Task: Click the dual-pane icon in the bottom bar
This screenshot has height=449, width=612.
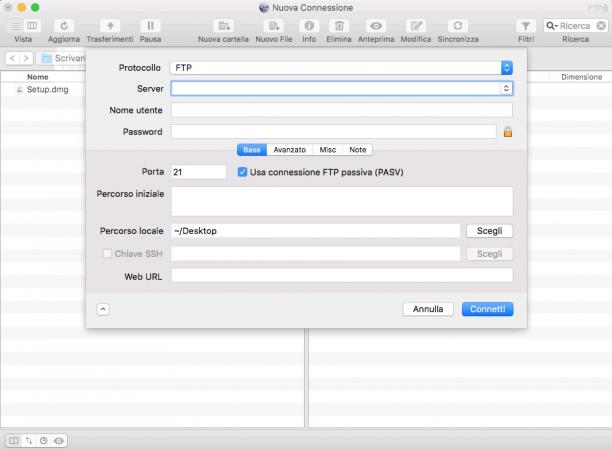Action: click(x=14, y=440)
